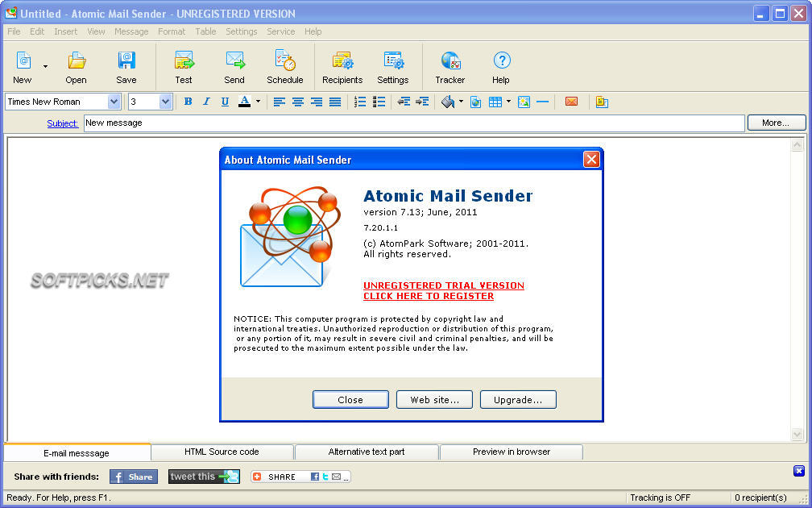
Task: Open the File menu
Action: 14,31
